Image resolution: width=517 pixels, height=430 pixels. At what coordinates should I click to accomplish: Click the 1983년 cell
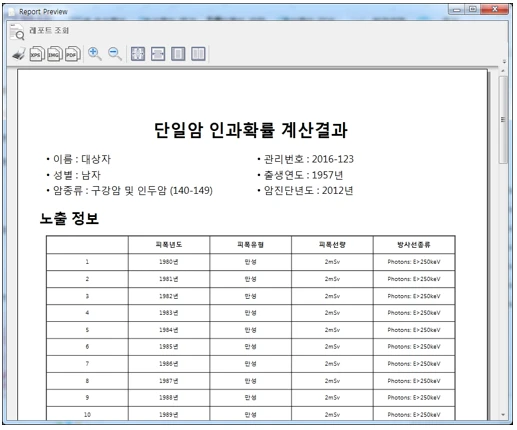pyautogui.click(x=169, y=313)
